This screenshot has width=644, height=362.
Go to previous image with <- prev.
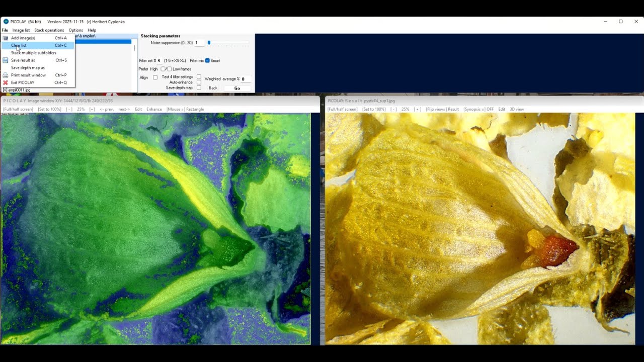pos(106,109)
